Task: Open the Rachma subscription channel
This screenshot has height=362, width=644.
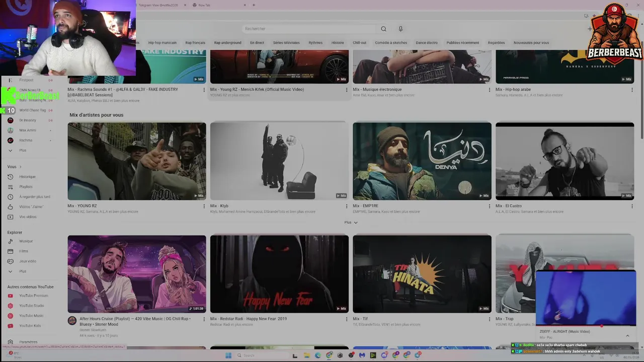Action: tap(25, 140)
